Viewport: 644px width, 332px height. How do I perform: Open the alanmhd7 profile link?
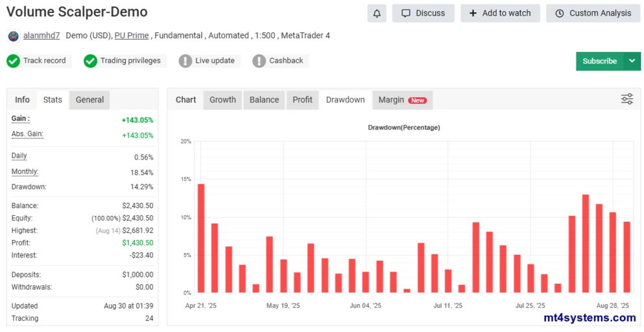42,35
